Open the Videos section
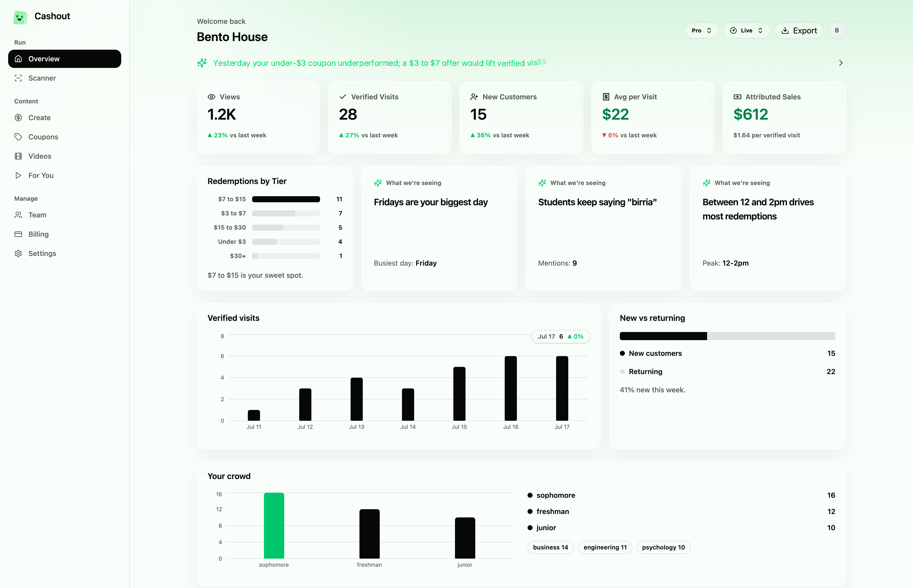The width and height of the screenshot is (913, 588). (65, 156)
